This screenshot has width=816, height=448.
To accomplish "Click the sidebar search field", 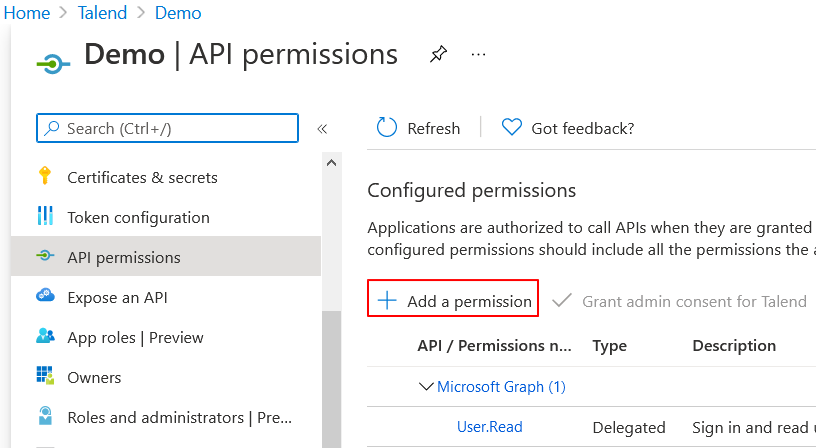I will click(x=168, y=129).
